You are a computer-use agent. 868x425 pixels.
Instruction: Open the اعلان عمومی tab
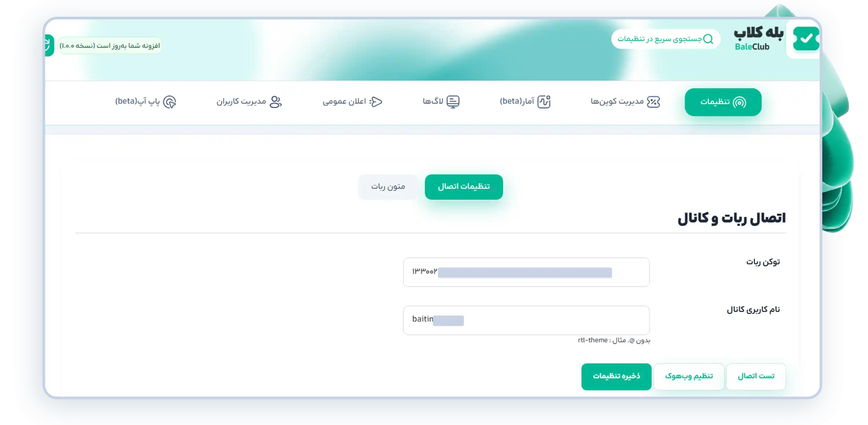tap(352, 102)
